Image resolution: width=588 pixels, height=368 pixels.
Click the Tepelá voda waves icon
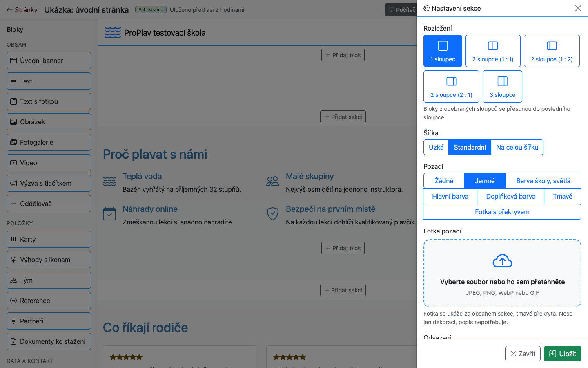(109, 181)
